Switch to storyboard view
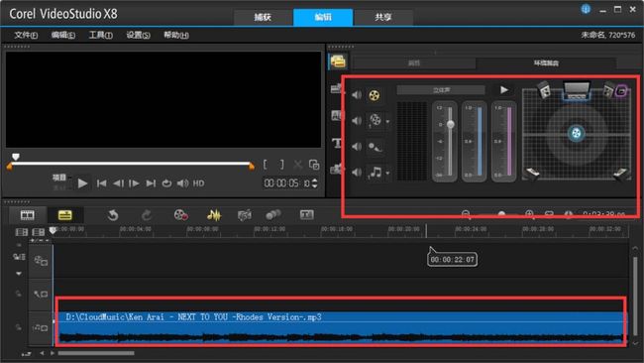 pyautogui.click(x=28, y=215)
